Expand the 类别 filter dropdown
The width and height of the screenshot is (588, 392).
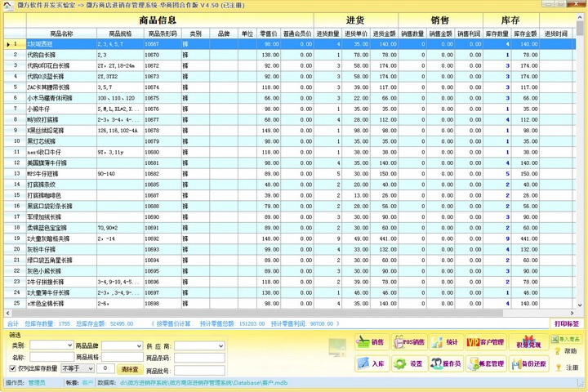[x=69, y=345]
